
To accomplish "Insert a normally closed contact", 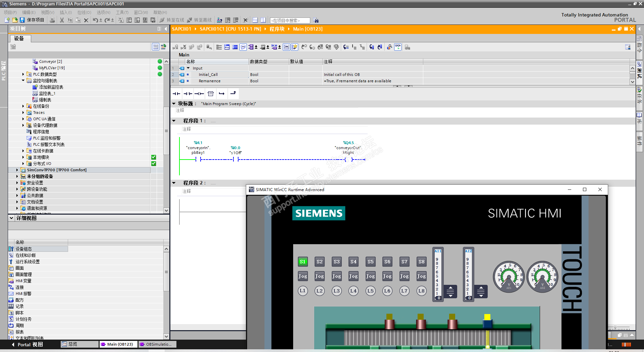I will pos(188,94).
